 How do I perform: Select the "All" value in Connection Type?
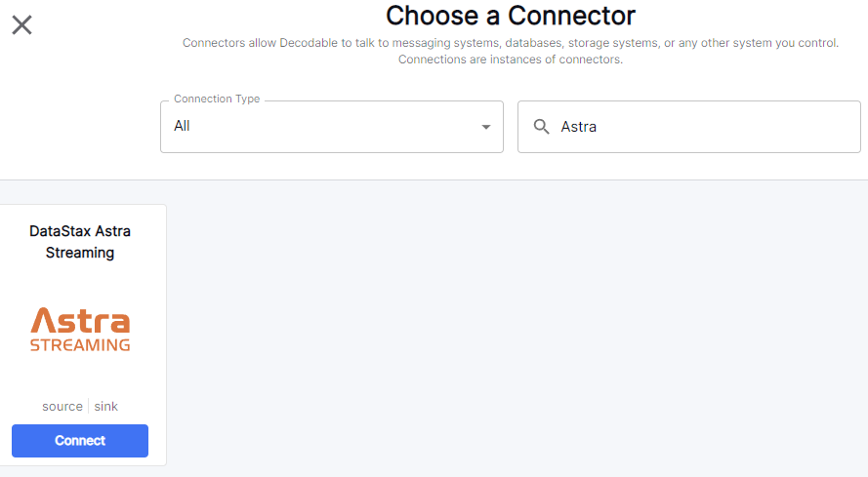click(x=183, y=126)
